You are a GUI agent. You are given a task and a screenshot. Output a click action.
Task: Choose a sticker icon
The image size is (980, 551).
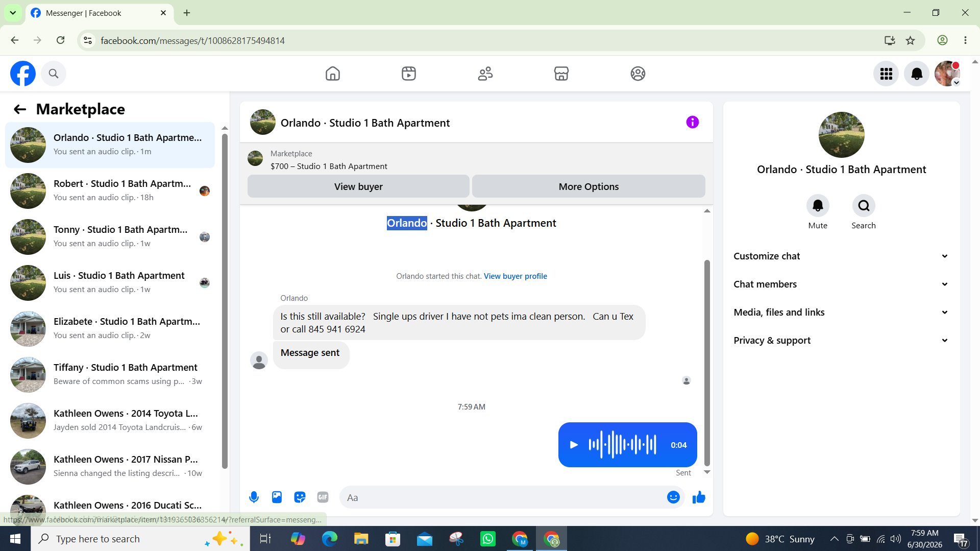tap(300, 497)
